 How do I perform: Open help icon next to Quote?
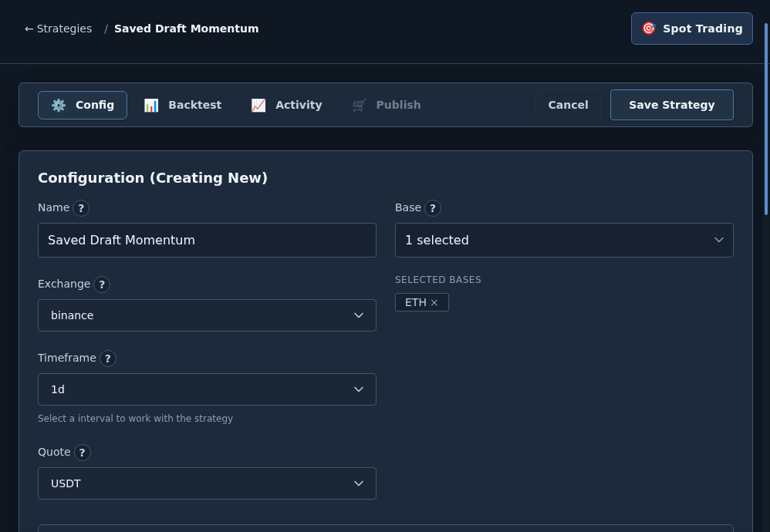click(83, 453)
